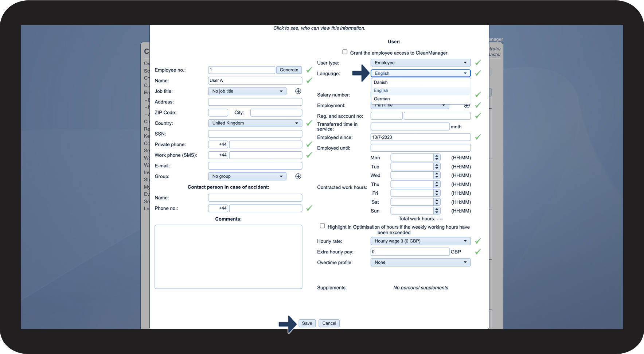Viewport: 644px width, 354px height.
Task: Click the Reg. number field
Action: [387, 116]
